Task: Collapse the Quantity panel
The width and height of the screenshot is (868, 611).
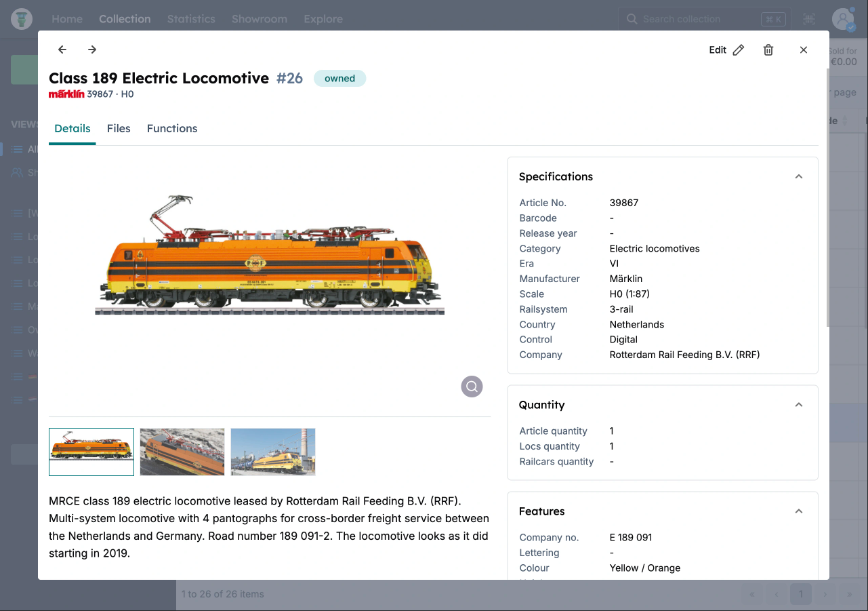Action: point(798,404)
